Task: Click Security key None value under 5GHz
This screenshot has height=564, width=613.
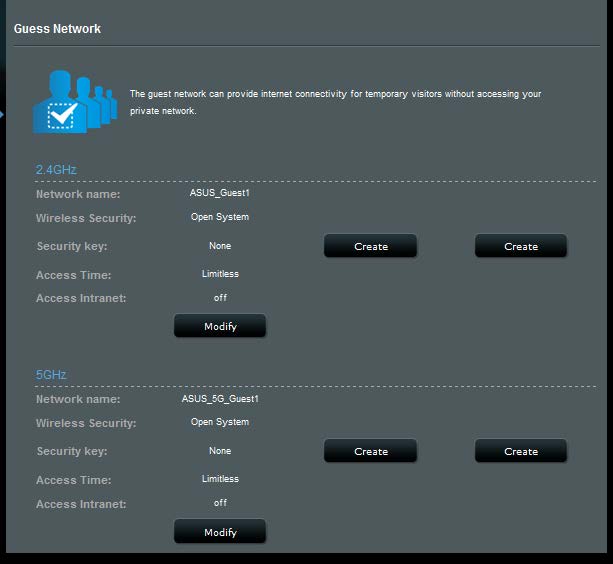Action: tap(220, 451)
